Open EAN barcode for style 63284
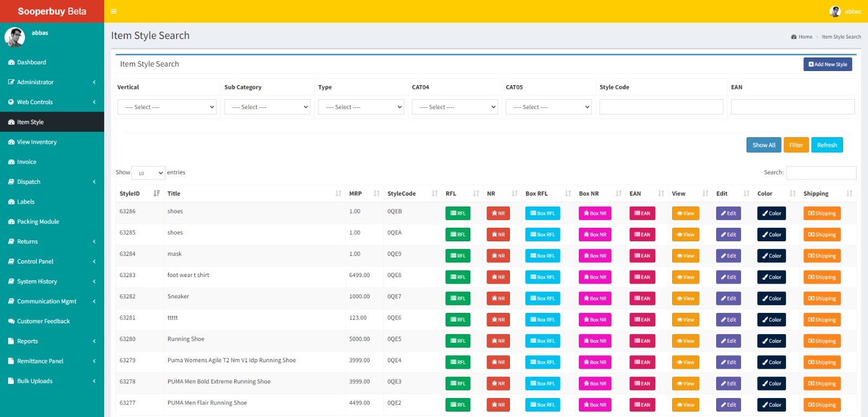 click(x=642, y=256)
